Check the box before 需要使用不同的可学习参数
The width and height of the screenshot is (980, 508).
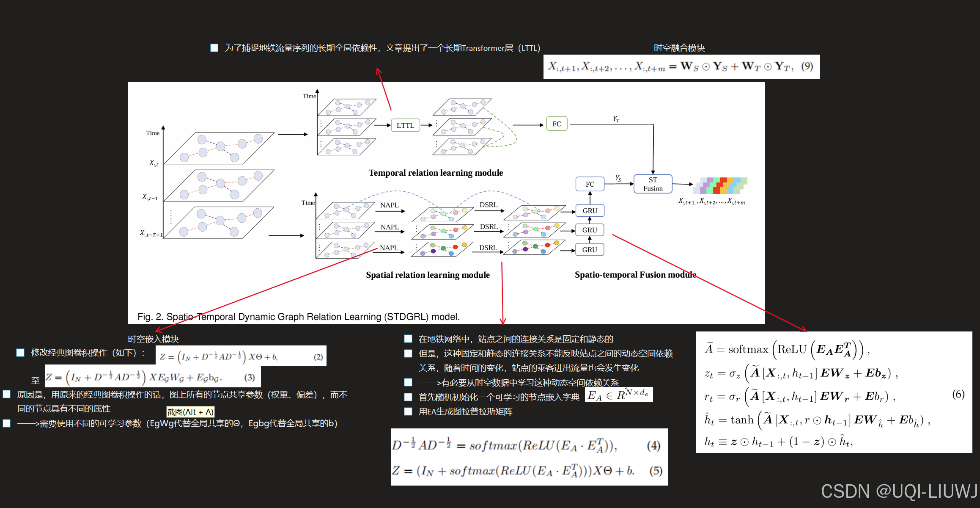7,423
